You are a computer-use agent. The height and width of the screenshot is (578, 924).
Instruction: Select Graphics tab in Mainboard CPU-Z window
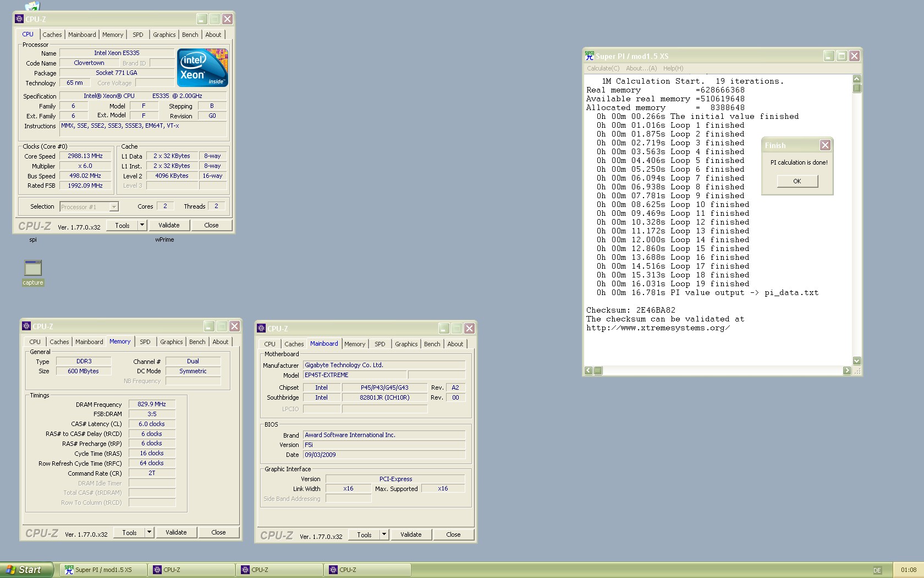click(x=406, y=344)
